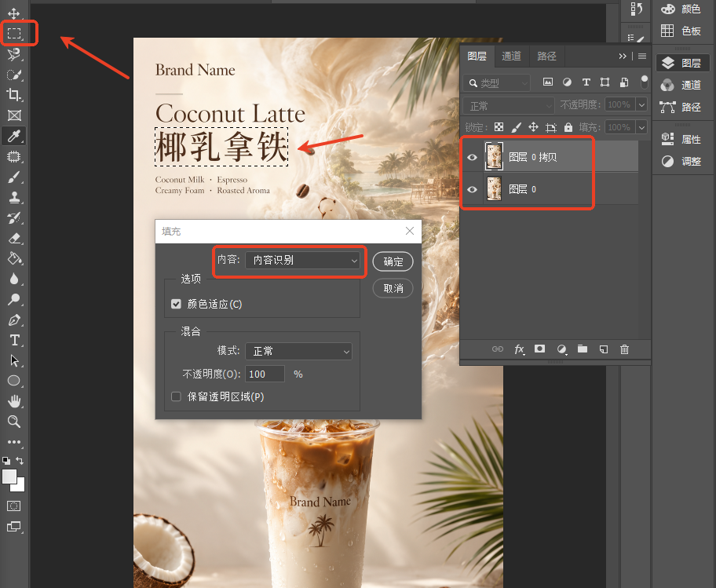Select the Horizontal Type tool

[x=14, y=340]
